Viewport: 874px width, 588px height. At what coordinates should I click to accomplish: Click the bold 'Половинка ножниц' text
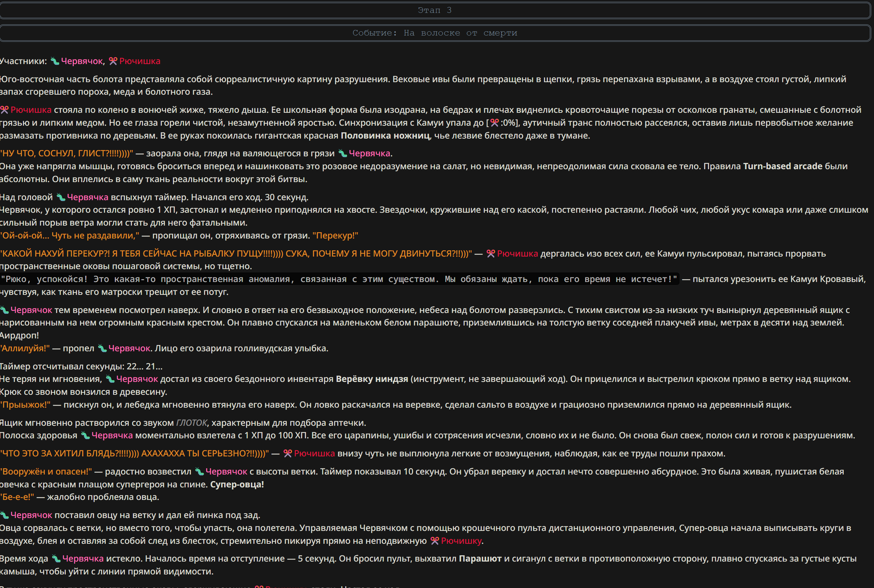[x=385, y=135]
